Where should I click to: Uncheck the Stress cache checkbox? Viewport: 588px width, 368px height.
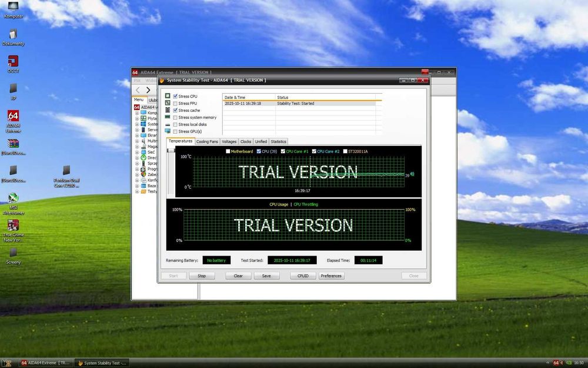175,110
